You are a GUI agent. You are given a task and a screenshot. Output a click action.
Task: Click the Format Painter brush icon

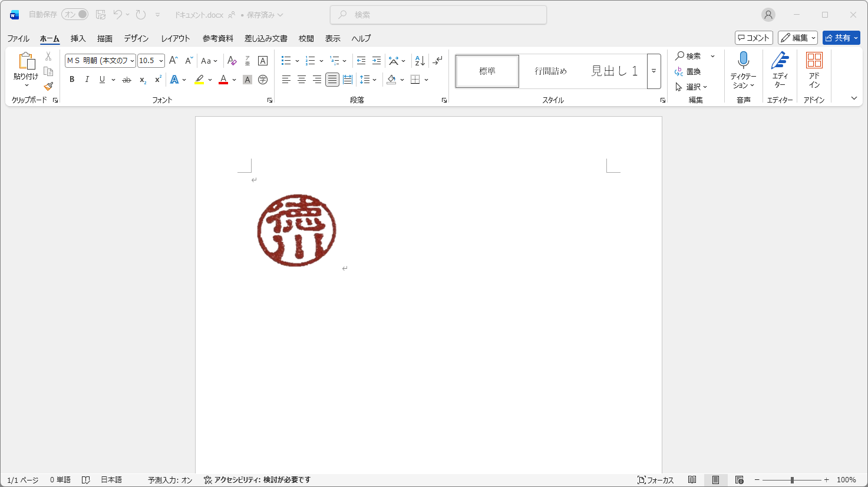point(48,86)
